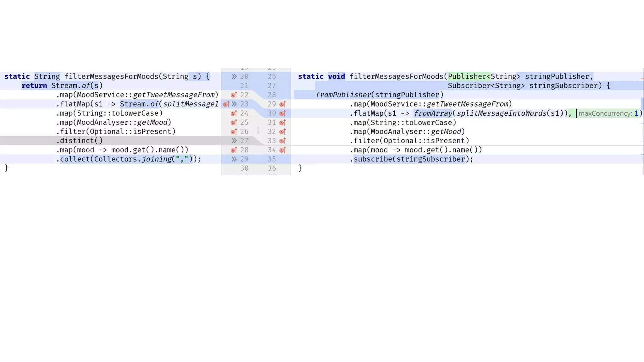
Task: Click lambda gutter icon at left line 22
Action: coord(234,95)
